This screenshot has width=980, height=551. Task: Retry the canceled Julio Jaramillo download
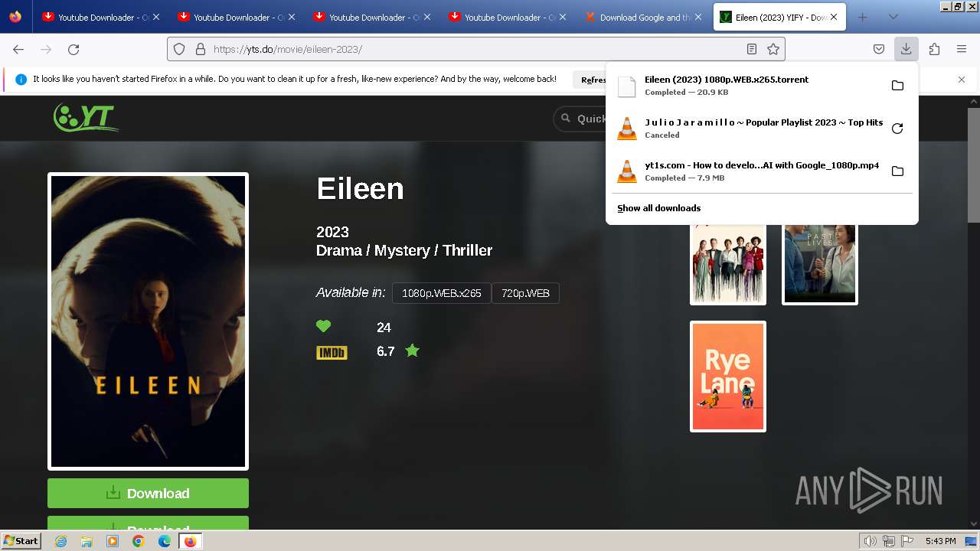897,129
